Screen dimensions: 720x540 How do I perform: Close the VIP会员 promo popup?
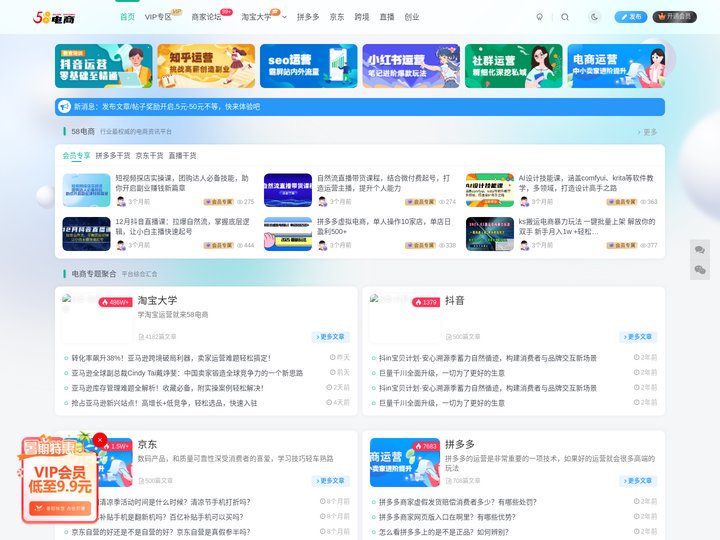click(x=100, y=440)
